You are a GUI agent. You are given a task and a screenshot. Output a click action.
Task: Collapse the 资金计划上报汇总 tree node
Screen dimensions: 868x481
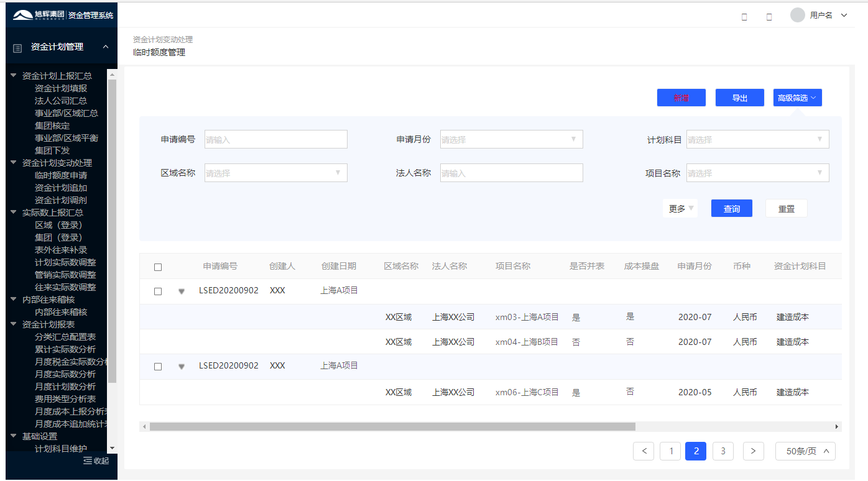pos(14,75)
